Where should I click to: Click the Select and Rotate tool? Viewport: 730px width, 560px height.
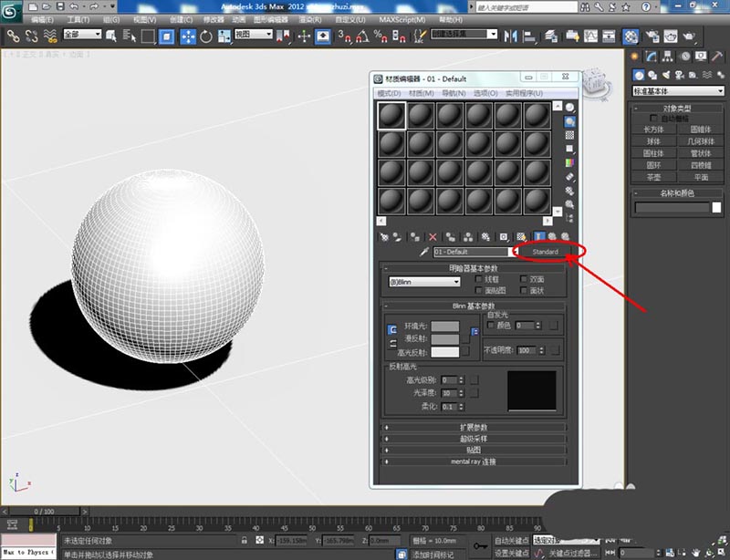click(x=206, y=36)
